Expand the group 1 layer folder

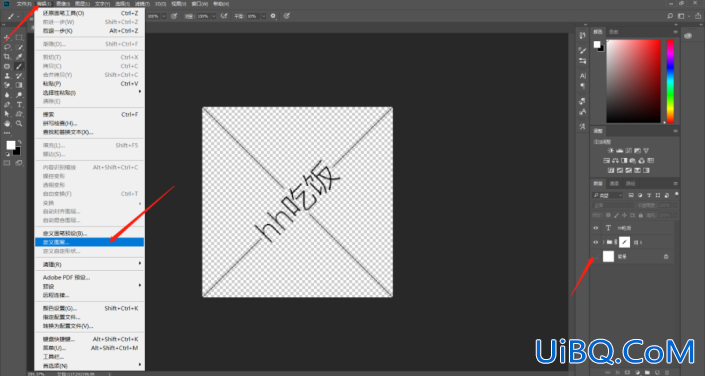(603, 242)
